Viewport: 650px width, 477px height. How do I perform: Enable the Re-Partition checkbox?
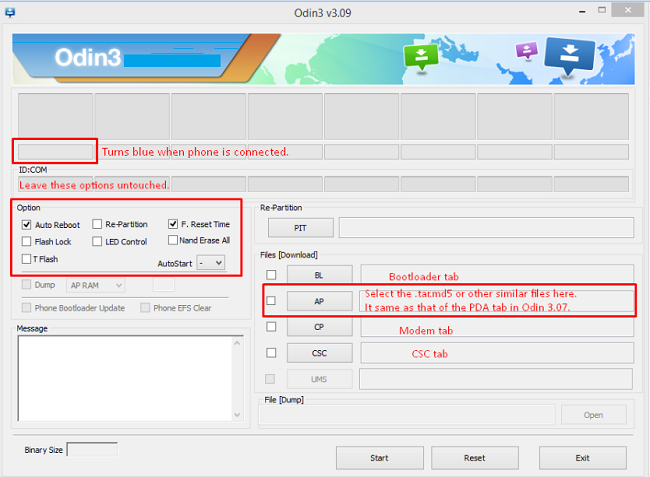click(x=97, y=224)
